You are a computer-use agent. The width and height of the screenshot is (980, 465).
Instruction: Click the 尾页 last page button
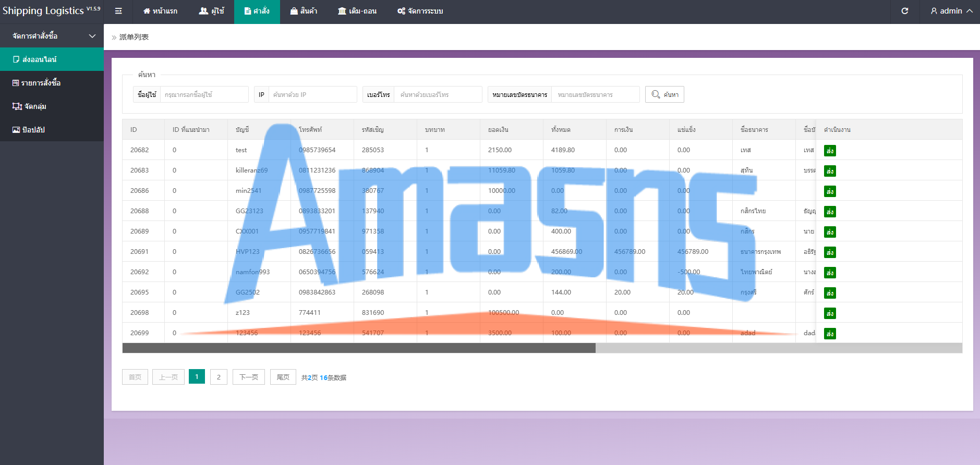(x=283, y=377)
